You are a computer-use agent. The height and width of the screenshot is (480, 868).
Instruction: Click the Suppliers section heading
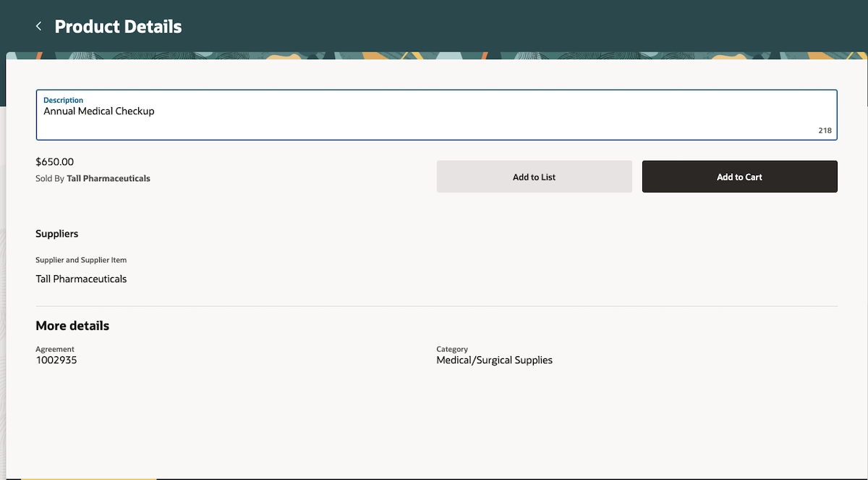click(57, 234)
